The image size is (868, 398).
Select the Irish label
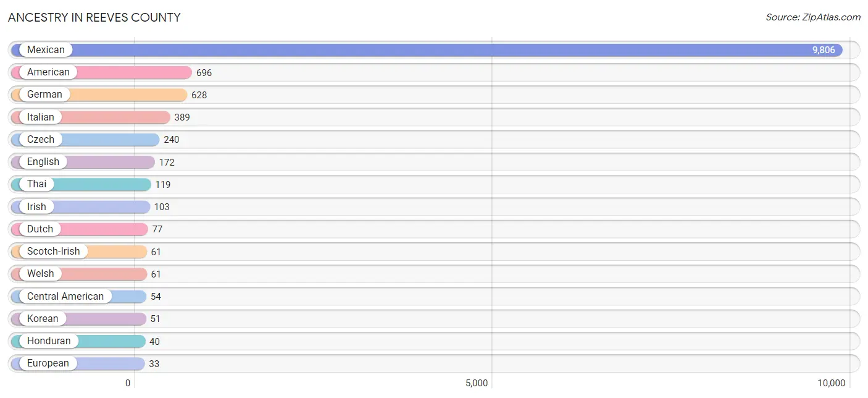pyautogui.click(x=36, y=207)
